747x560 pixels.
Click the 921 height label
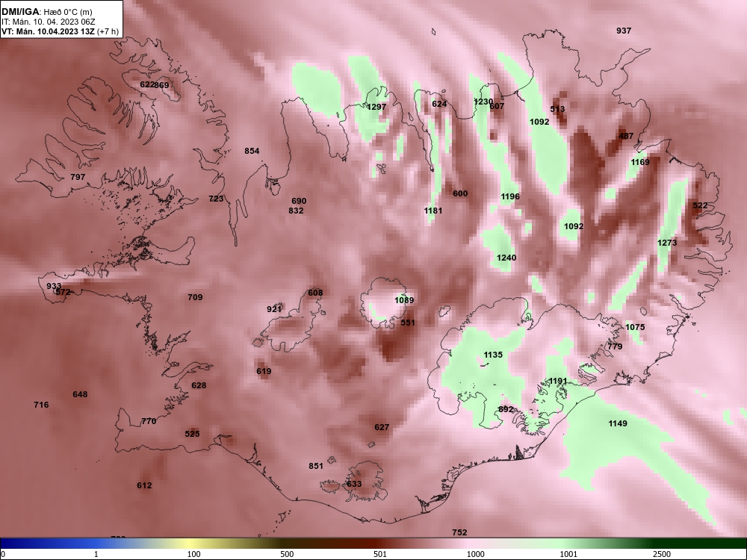pos(274,310)
